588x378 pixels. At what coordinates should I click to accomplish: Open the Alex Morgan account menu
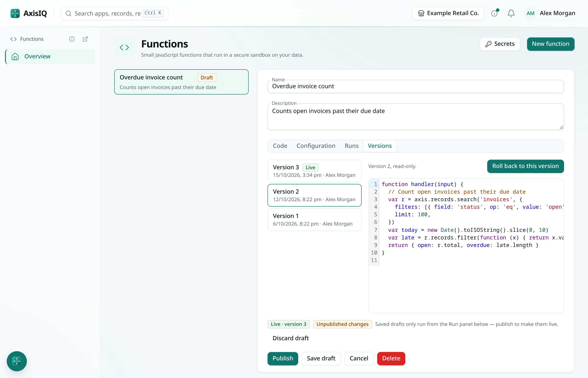pyautogui.click(x=550, y=13)
